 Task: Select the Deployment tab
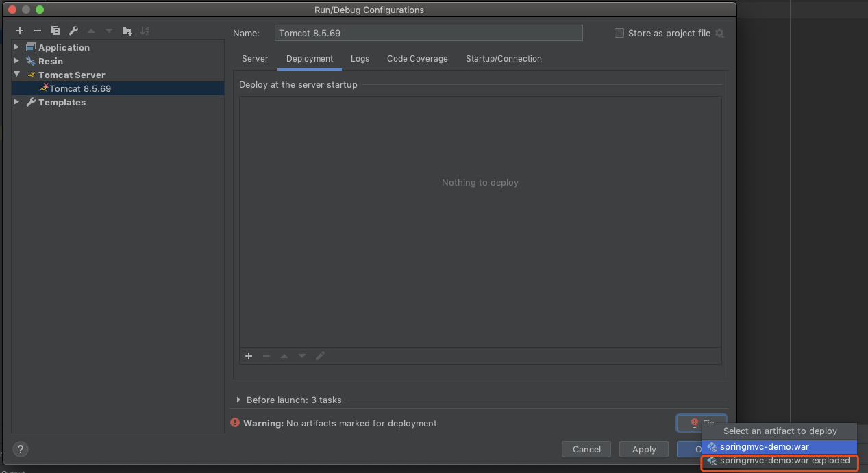(310, 59)
